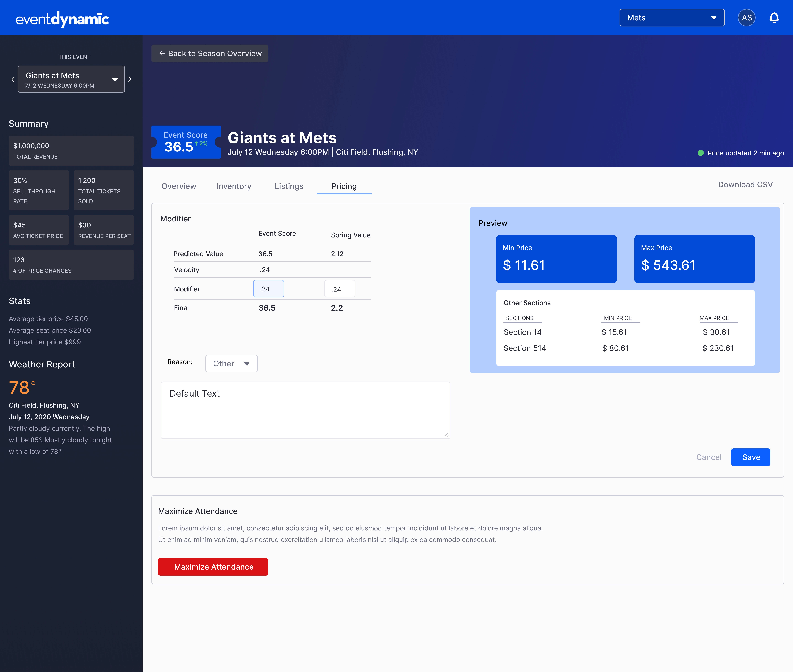Switch to the Overview tab
Image resolution: width=793 pixels, height=672 pixels.
179,186
